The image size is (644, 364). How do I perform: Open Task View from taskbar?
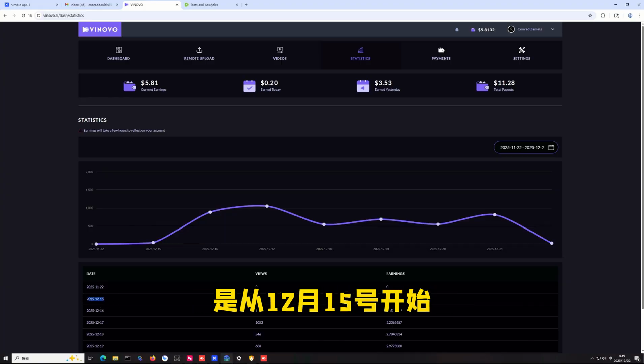pyautogui.click(x=90, y=358)
